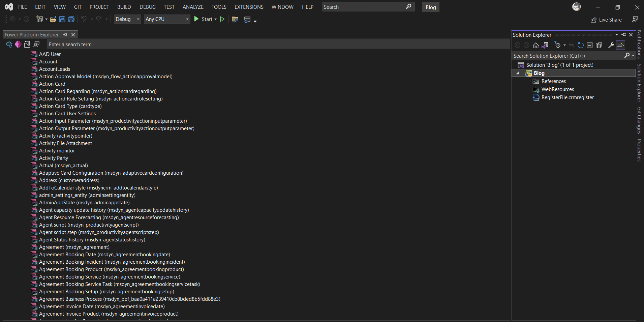Viewport: 644px width, 322px height.
Task: Select the WebResources folder
Action: click(557, 89)
